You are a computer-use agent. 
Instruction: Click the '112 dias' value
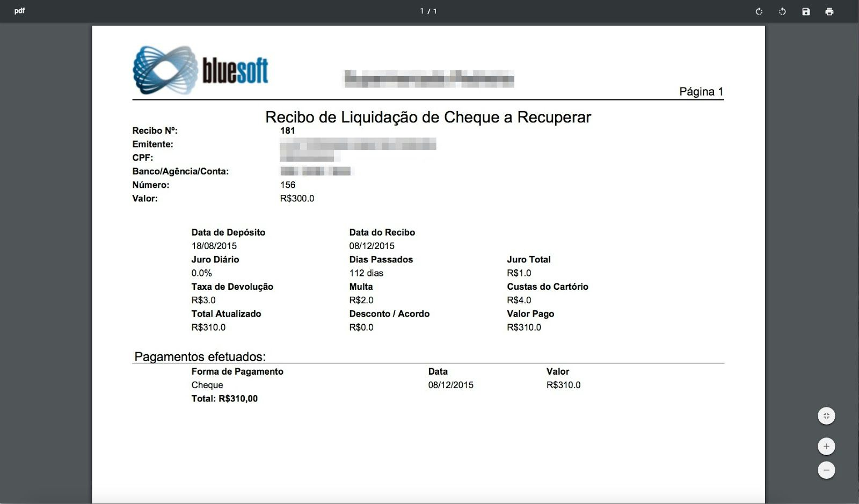[x=366, y=273]
